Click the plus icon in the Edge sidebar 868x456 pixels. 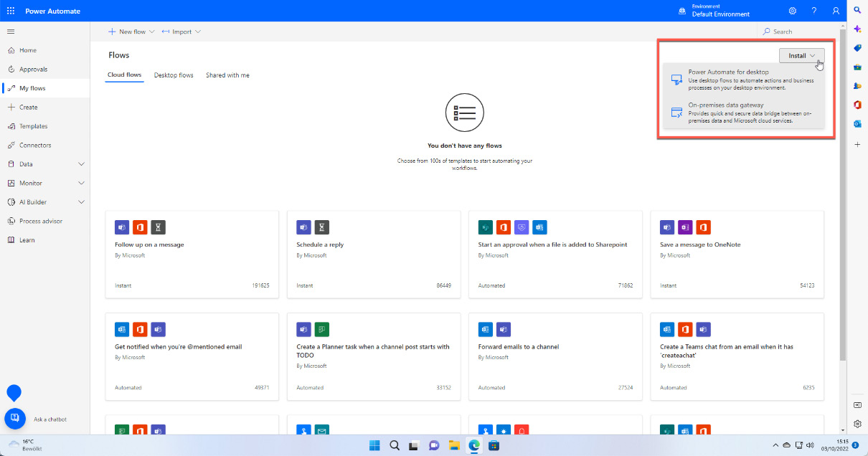[857, 144]
